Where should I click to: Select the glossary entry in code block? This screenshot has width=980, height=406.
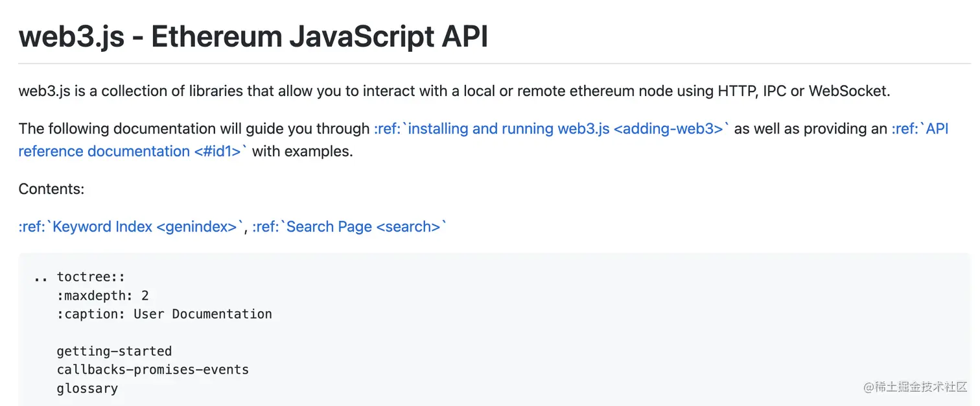[87, 388]
